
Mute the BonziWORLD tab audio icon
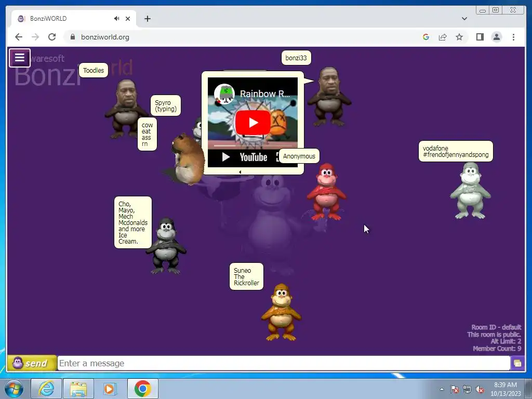pyautogui.click(x=116, y=18)
